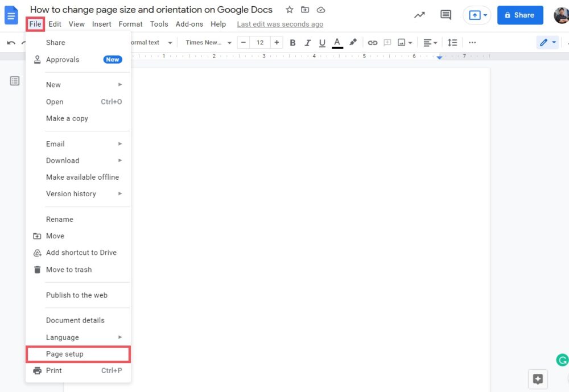Open the 'Last edit was seconds ago' link

280,24
